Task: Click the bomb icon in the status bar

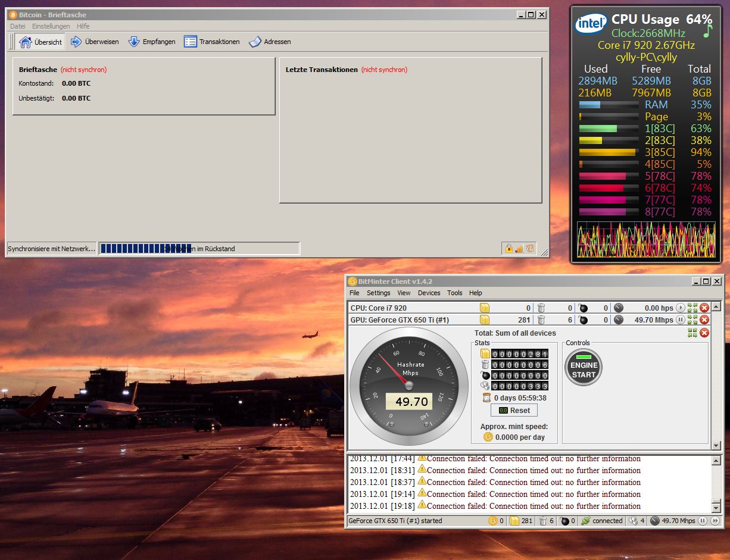Action: [564, 521]
